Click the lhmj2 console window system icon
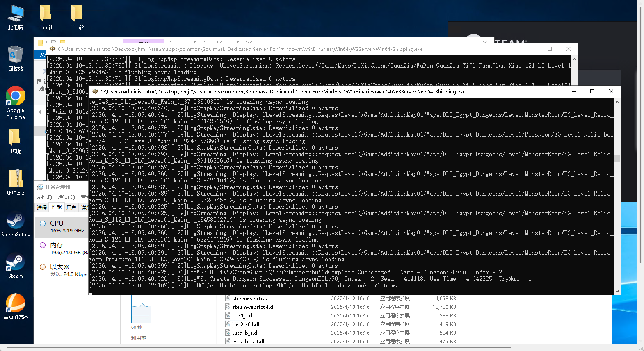644x351 pixels. coord(95,92)
